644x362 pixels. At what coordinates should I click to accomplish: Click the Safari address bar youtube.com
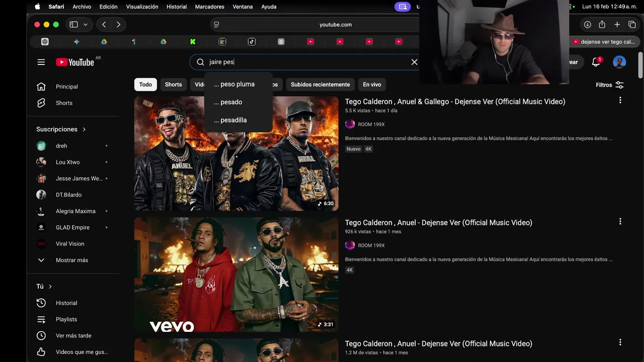click(336, 24)
